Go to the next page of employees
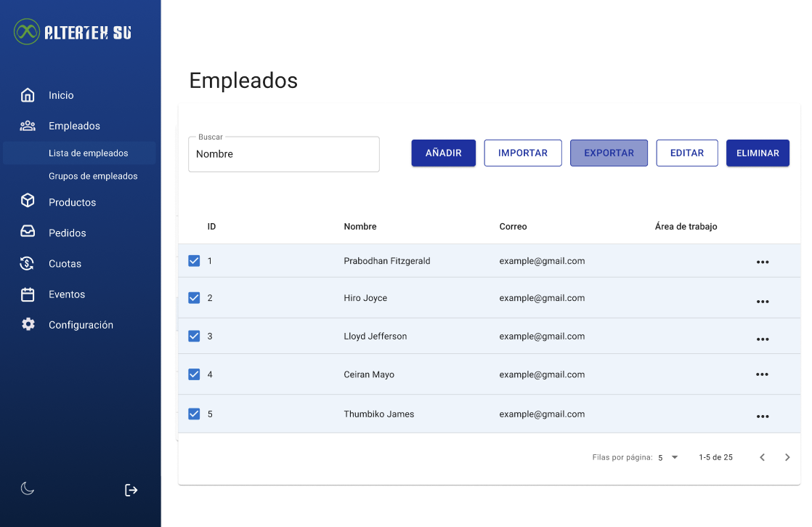Image resolution: width=812 pixels, height=527 pixels. 787,457
